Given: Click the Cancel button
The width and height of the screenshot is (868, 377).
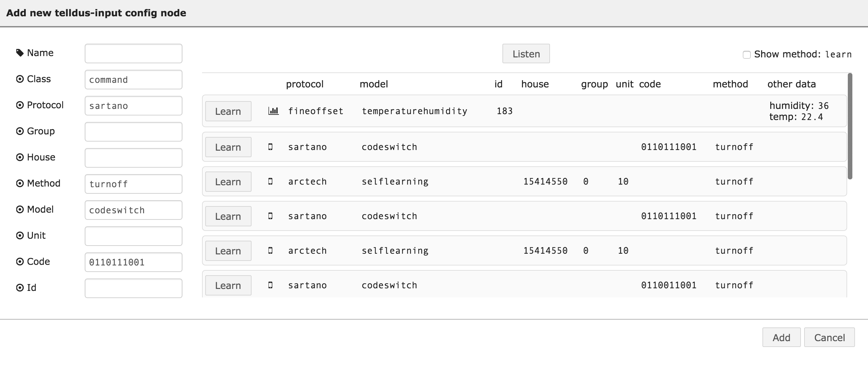Looking at the screenshot, I should [830, 337].
